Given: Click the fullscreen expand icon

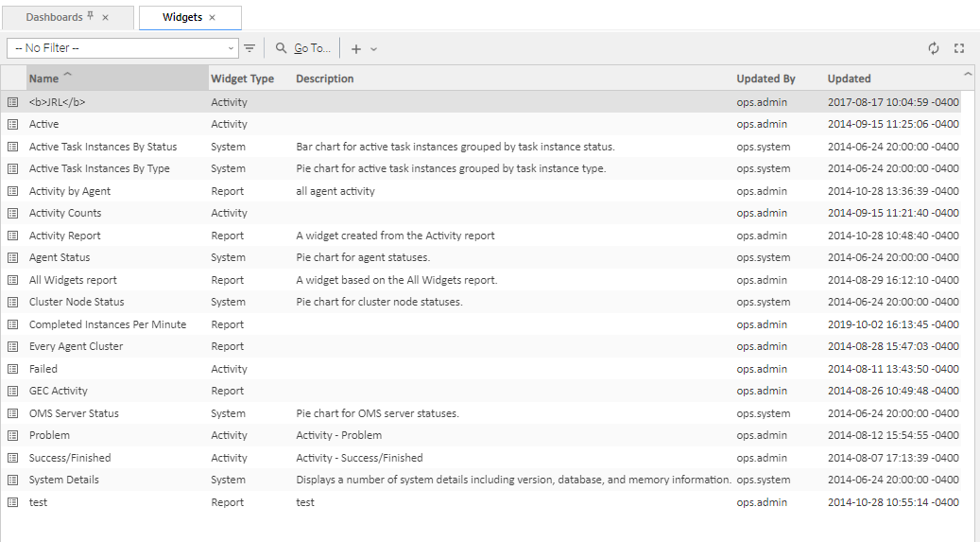Looking at the screenshot, I should click(x=959, y=48).
